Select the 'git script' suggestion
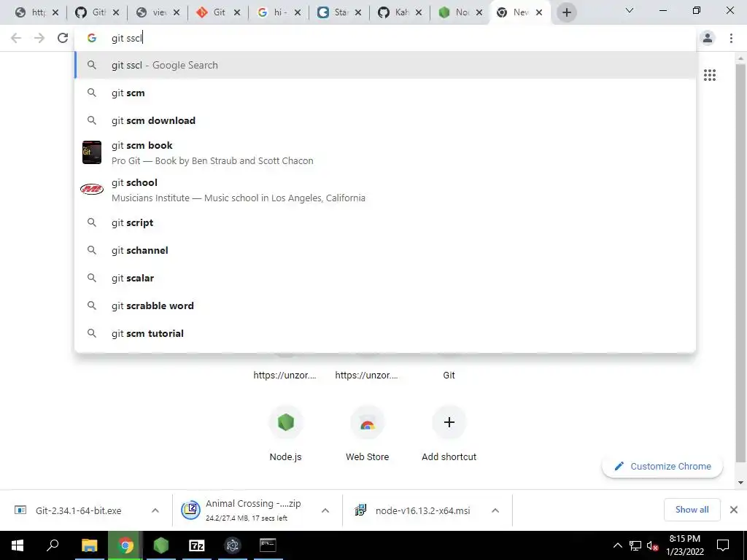Screen dimensions: 747x560 pos(385,222)
